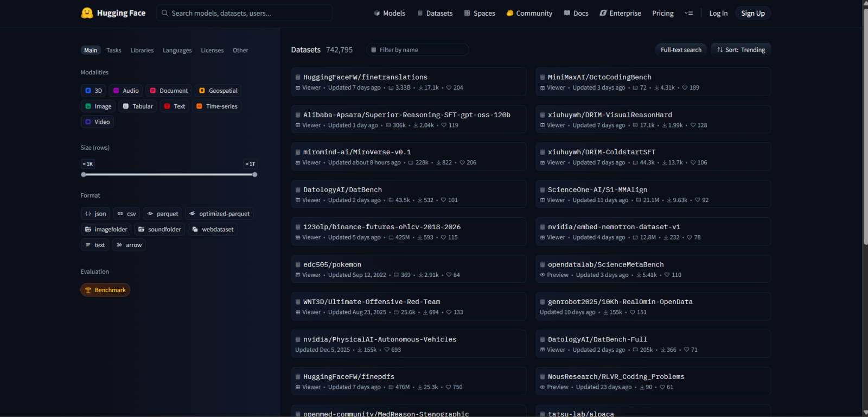This screenshot has height=417, width=868.
Task: Select the 3D modality filter icon
Action: pos(88,91)
